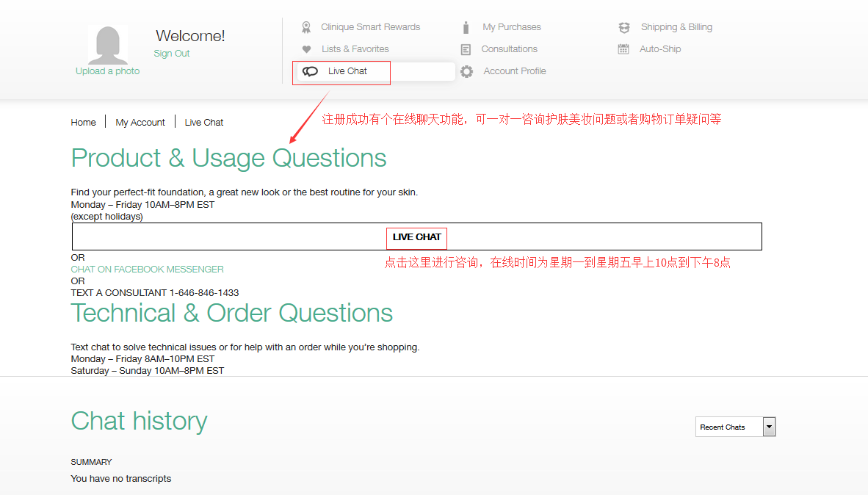Image resolution: width=868 pixels, height=495 pixels.
Task: Open Chat on Facebook Messenger link
Action: pyautogui.click(x=147, y=270)
